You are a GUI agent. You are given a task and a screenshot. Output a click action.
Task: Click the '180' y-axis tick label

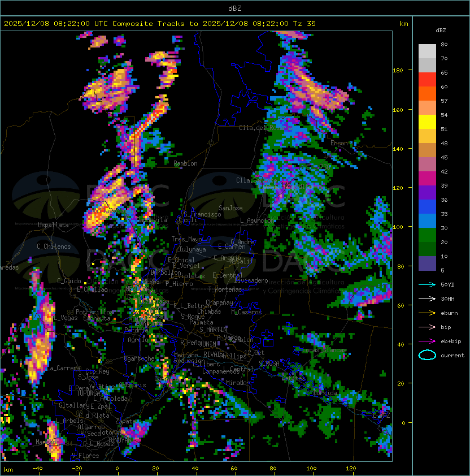point(398,71)
